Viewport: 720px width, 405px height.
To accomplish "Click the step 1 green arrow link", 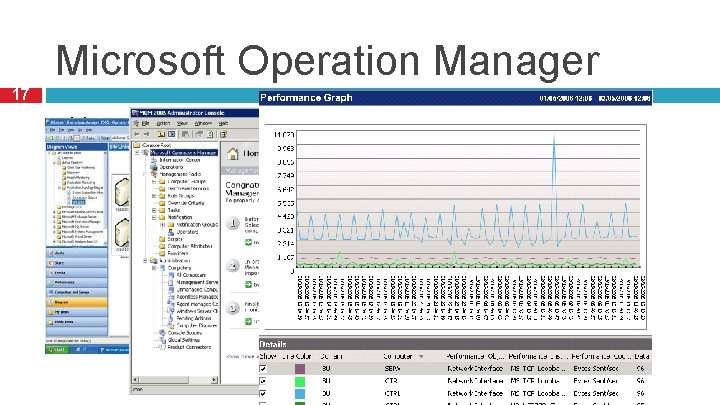I will coord(248,242).
